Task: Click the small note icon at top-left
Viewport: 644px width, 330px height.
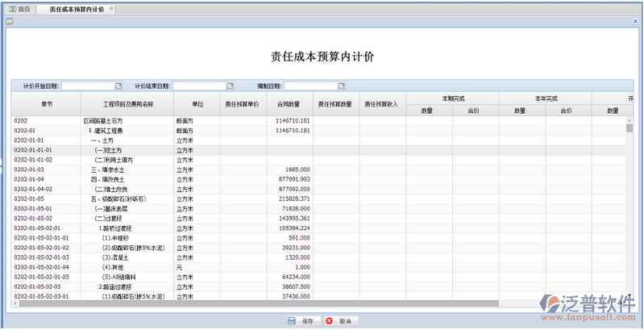Action: click(9, 22)
